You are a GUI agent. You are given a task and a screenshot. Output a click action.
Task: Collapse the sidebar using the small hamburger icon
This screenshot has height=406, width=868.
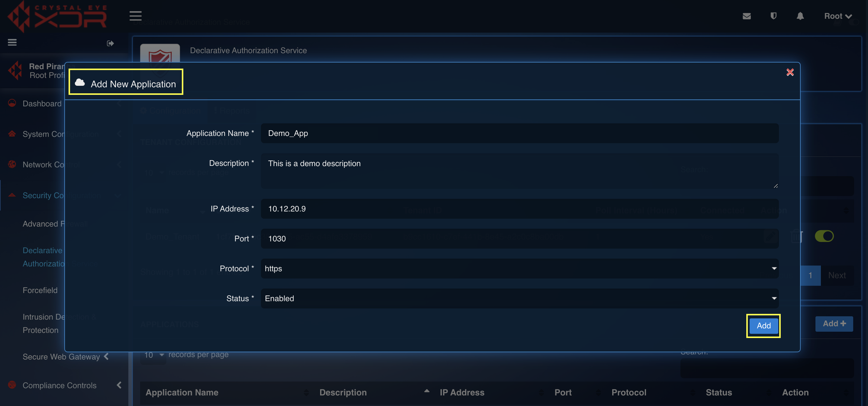[x=12, y=43]
